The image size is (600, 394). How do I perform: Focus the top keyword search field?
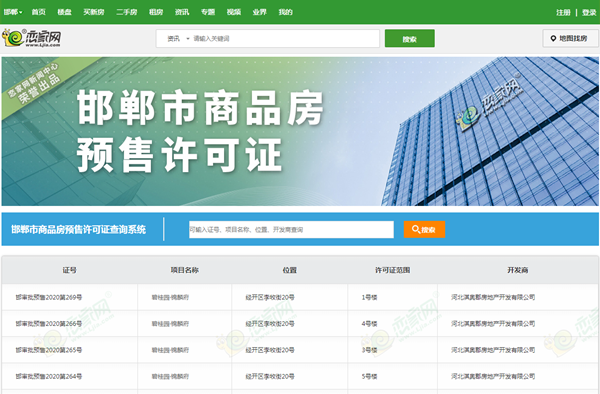pyautogui.click(x=285, y=38)
